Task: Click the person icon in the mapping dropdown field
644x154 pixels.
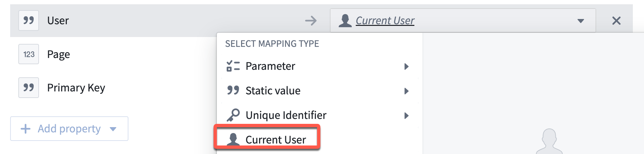Action: [345, 20]
